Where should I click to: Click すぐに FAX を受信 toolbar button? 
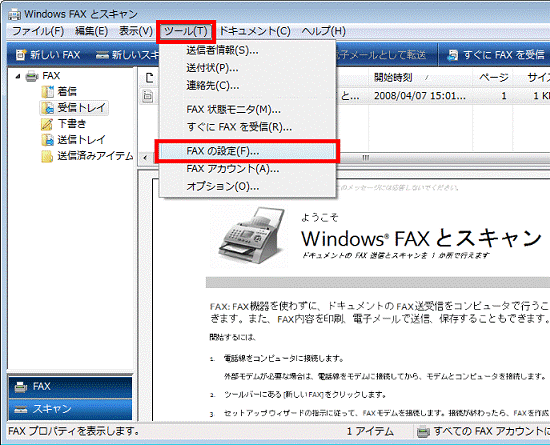coord(496,55)
